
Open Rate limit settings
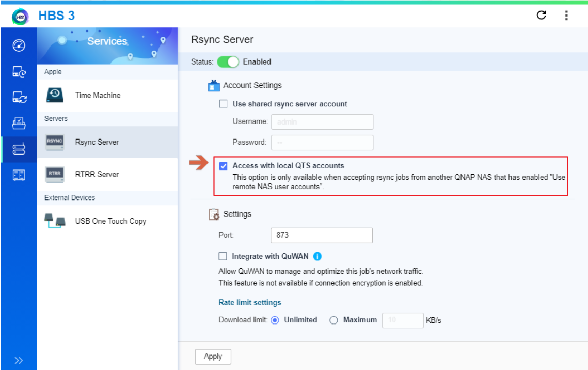pyautogui.click(x=250, y=302)
